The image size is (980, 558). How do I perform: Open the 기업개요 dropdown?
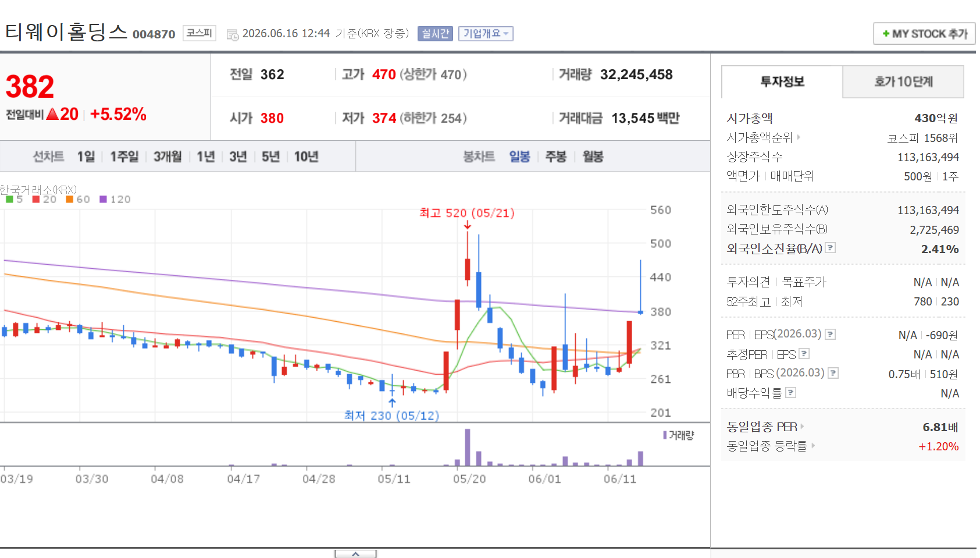[x=486, y=34]
